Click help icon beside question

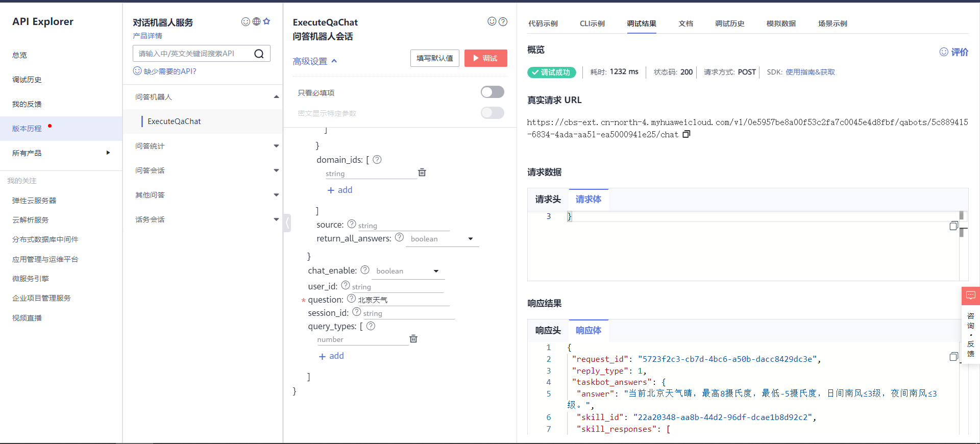[x=352, y=299]
